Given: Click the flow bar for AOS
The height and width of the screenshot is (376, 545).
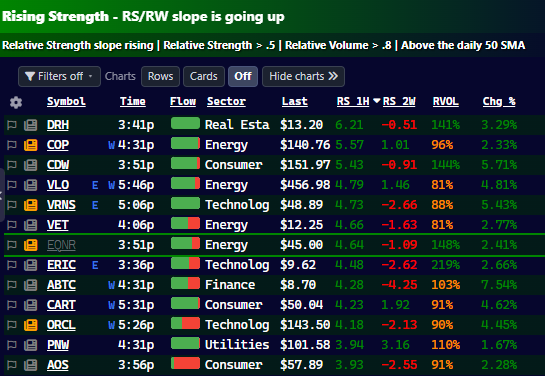Looking at the screenshot, I should click(185, 363).
